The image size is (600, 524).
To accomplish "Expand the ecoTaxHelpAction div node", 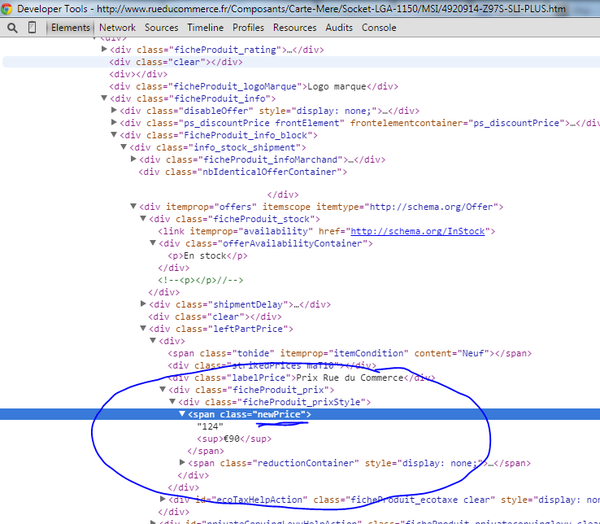I will pos(163,499).
